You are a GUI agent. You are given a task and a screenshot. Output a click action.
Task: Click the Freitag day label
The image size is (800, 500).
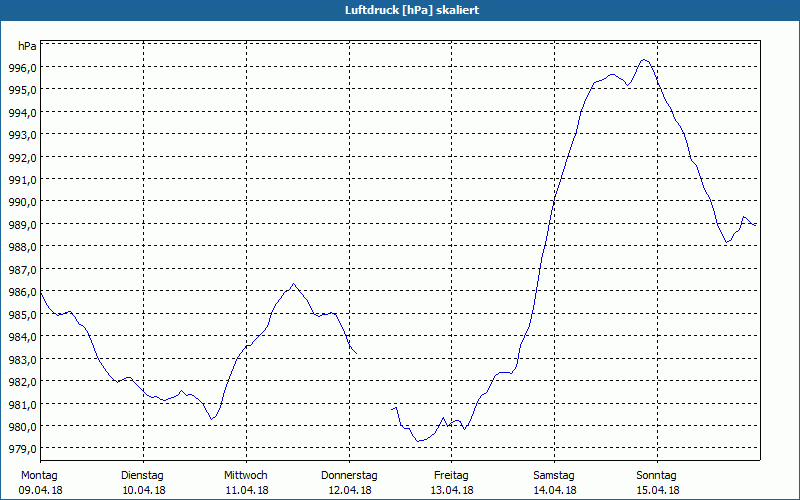[x=451, y=476]
